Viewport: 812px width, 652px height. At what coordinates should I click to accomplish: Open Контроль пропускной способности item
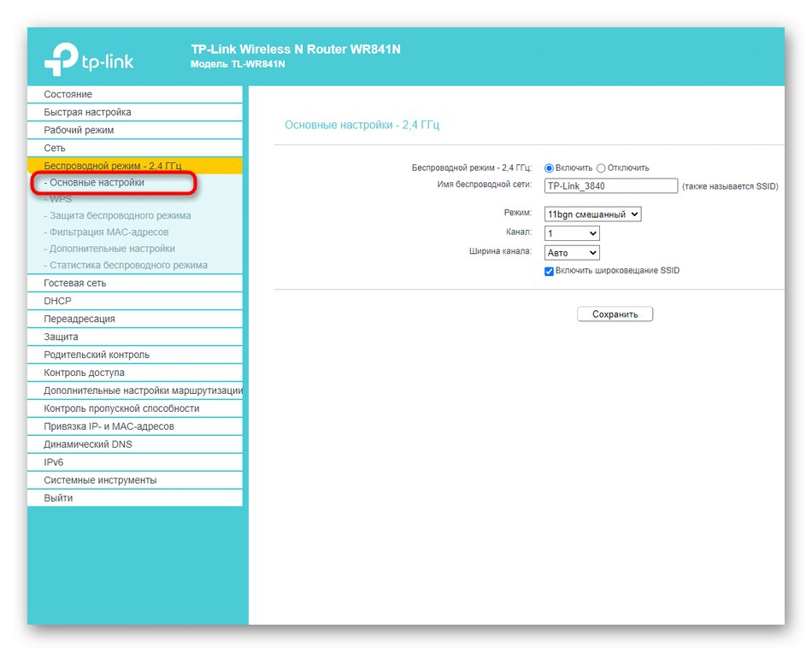click(x=135, y=408)
